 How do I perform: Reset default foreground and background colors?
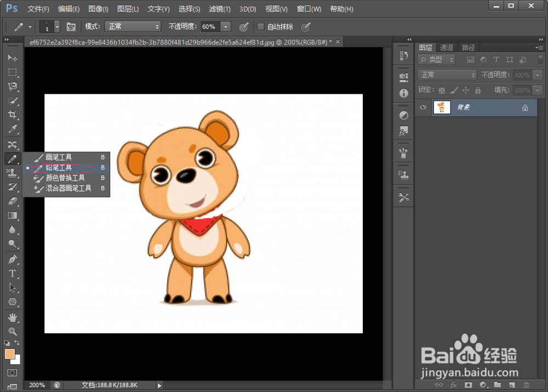tap(7, 343)
